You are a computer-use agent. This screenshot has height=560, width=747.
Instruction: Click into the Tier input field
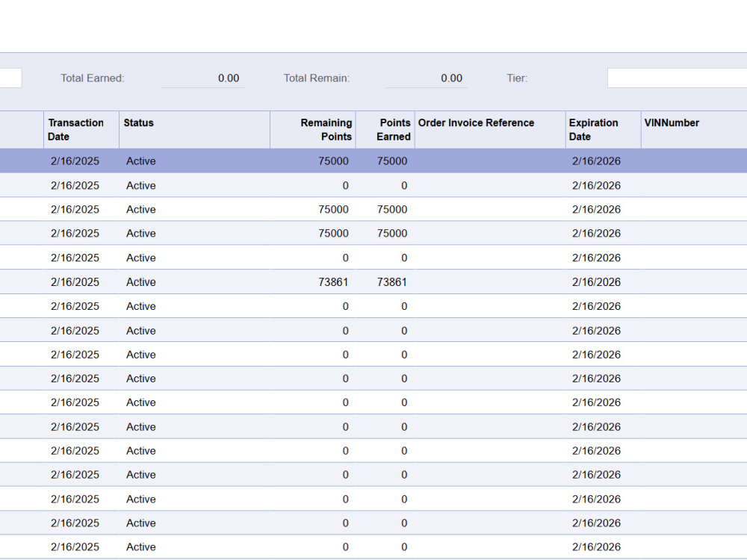coord(677,78)
